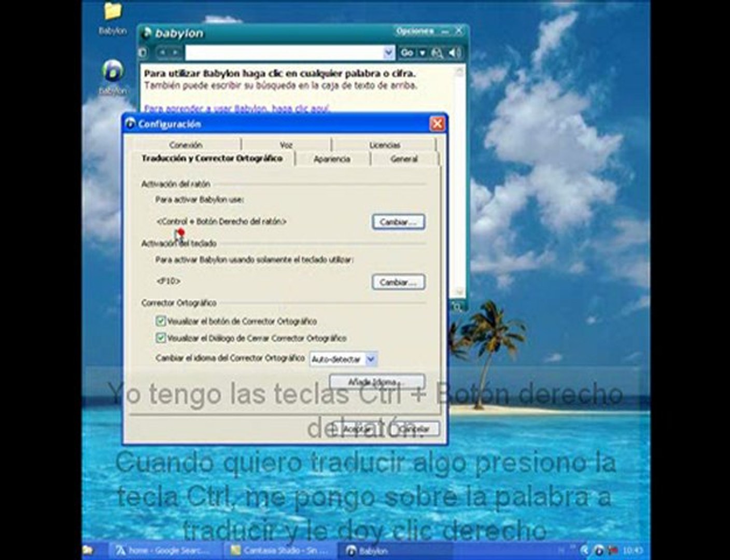
Task: Switch to the General tab
Action: 404,159
